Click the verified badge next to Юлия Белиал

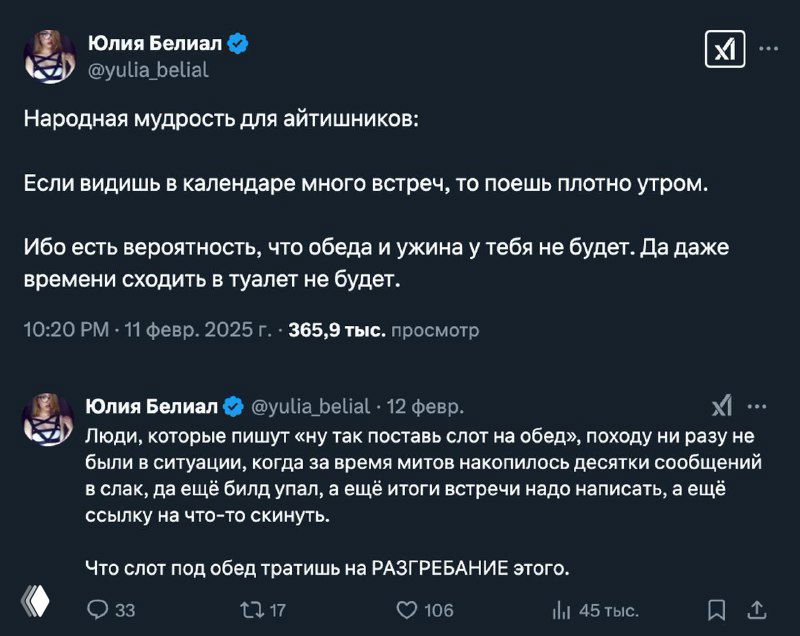236,42
